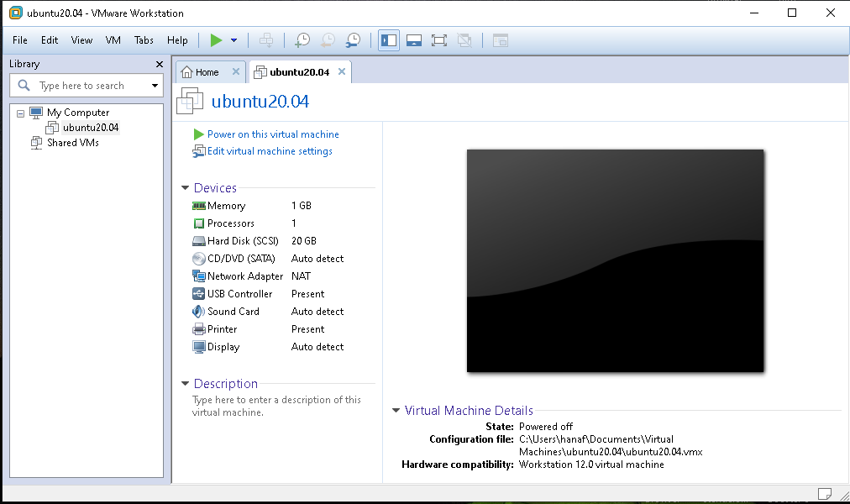Minimize the VMware Workstation window
This screenshot has height=504, width=850.
[x=754, y=13]
